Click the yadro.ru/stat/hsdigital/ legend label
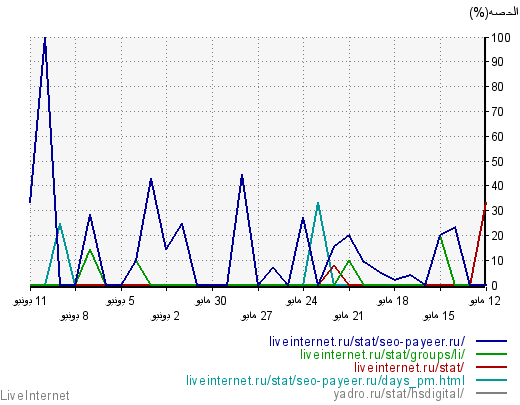This screenshot has height=405, width=520. pyautogui.click(x=399, y=394)
